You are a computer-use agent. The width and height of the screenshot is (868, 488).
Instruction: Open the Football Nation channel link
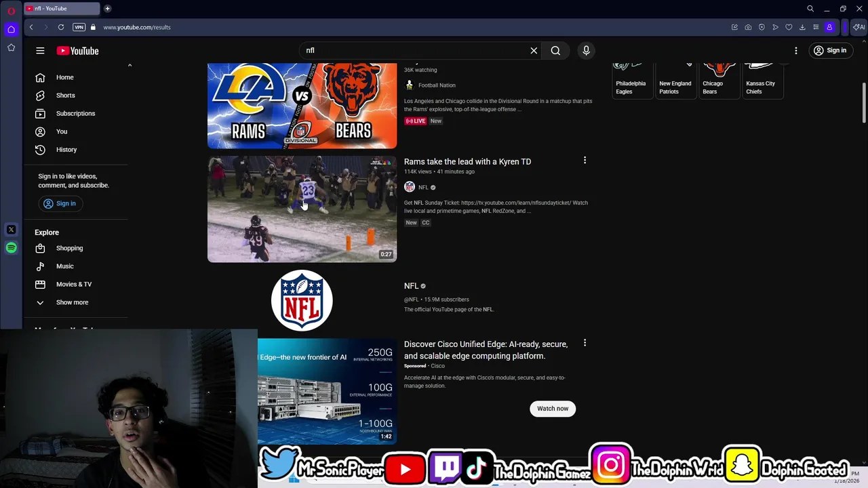coord(437,85)
